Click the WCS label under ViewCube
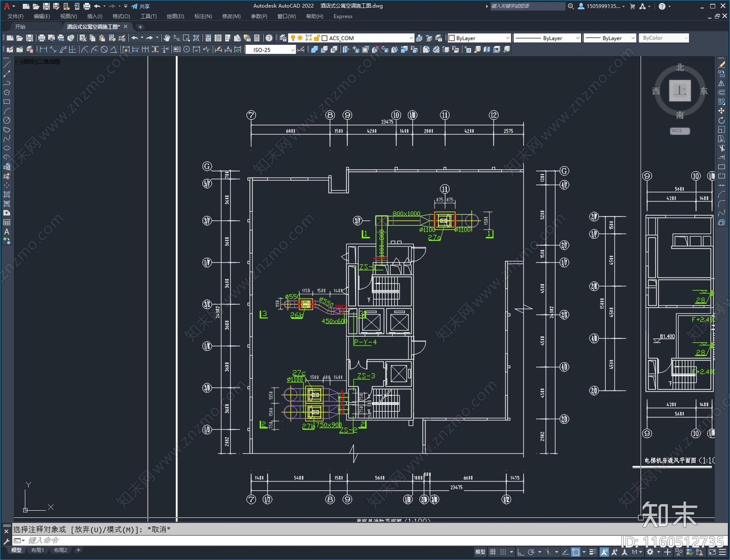 tap(679, 131)
